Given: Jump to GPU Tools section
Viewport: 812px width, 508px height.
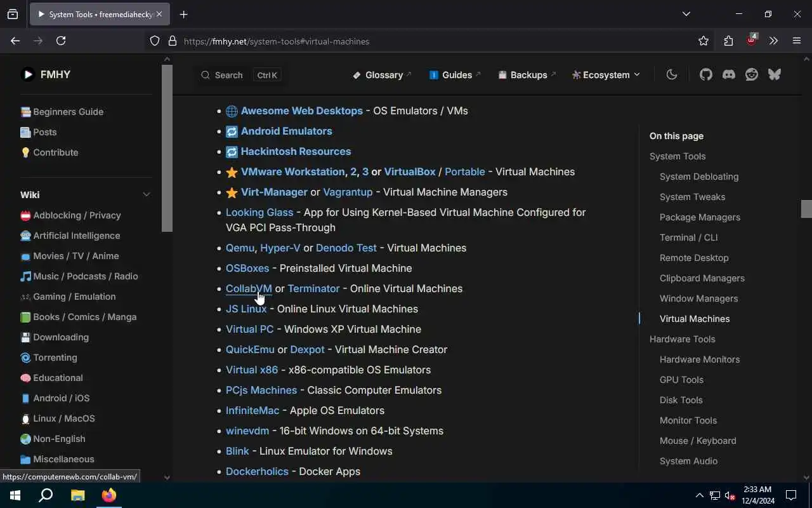Looking at the screenshot, I should click(681, 380).
